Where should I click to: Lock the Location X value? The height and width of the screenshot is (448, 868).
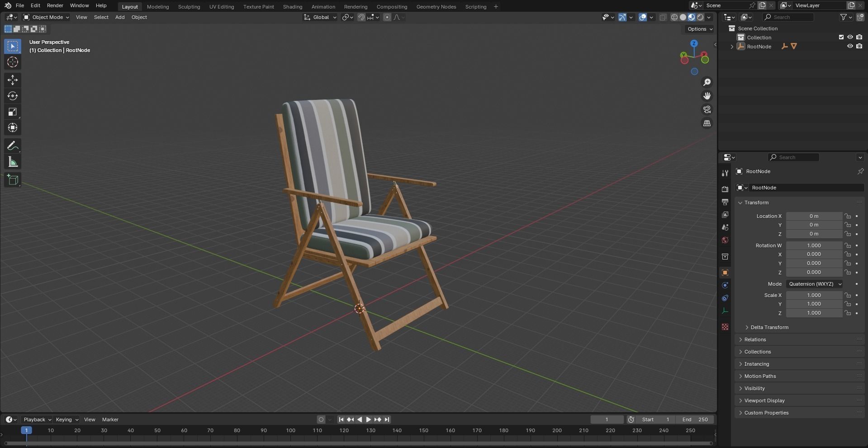tap(848, 216)
